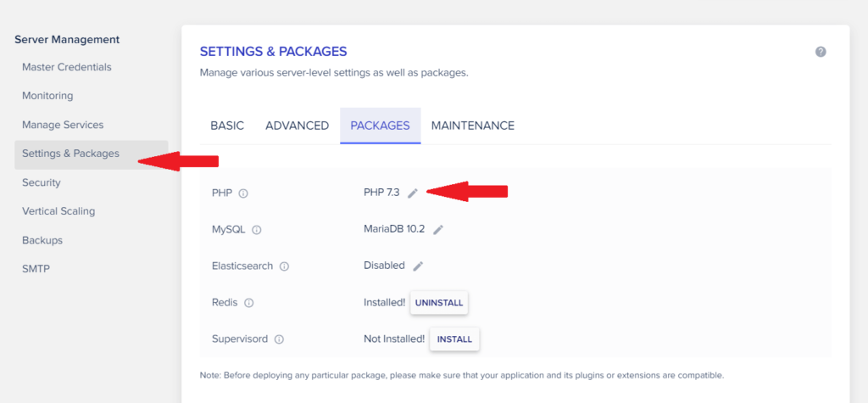The height and width of the screenshot is (403, 868).
Task: Click the Elasticsearch edit pencil icon
Action: 418,266
